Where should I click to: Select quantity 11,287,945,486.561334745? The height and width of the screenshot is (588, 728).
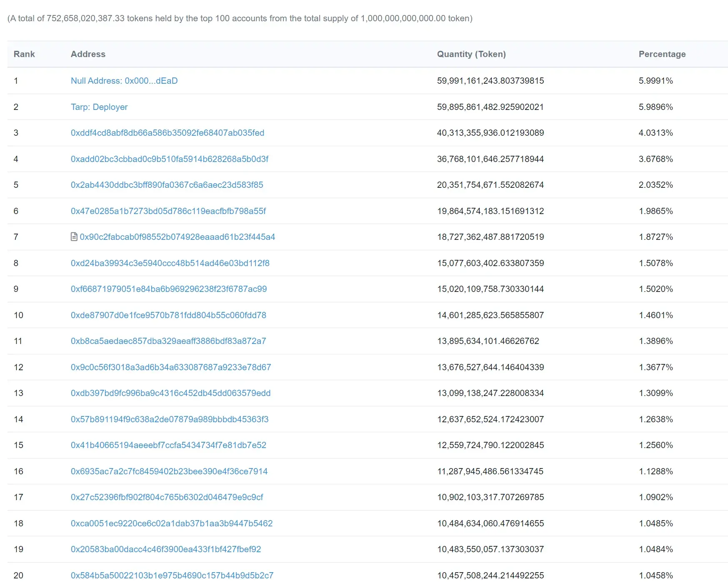[490, 471]
